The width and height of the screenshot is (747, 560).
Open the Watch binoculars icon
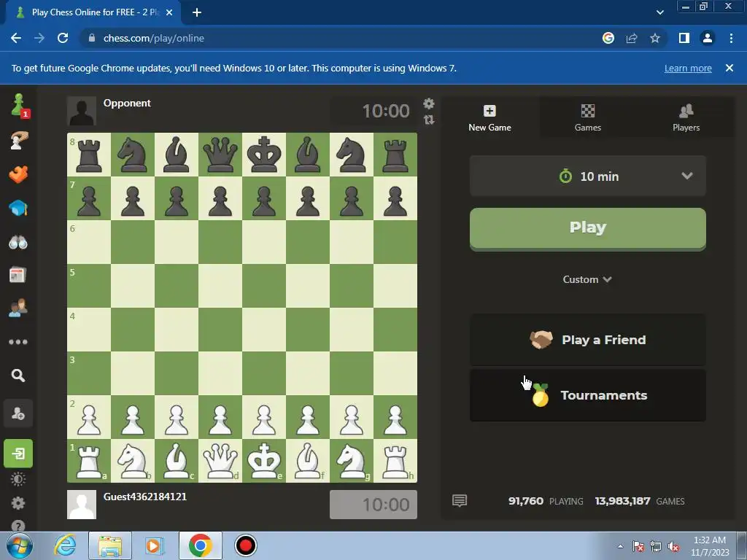[18, 242]
